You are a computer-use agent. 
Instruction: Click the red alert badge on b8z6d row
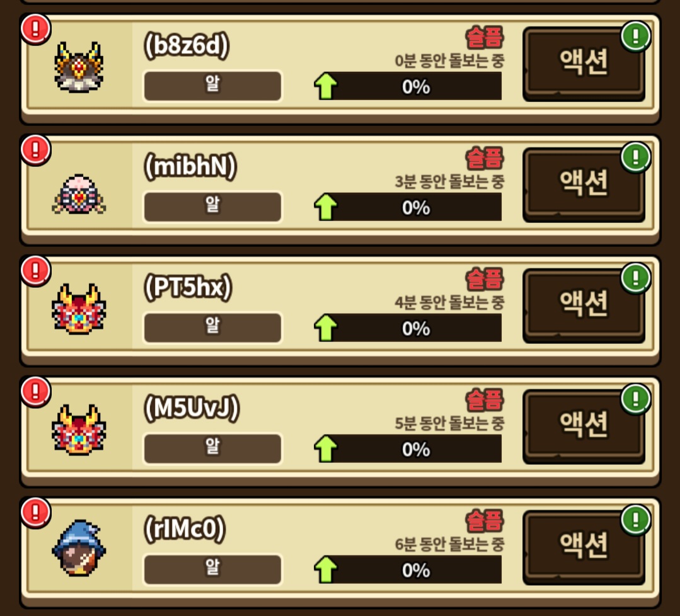click(36, 29)
